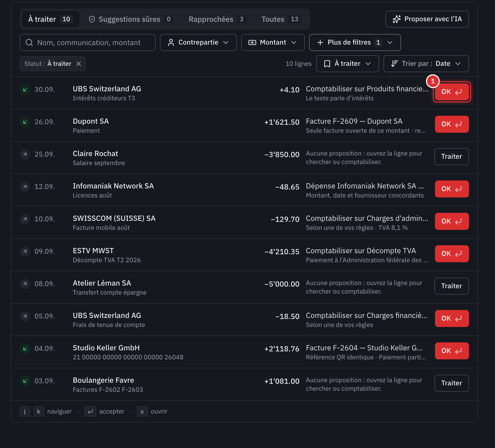Click the sparkle icon in Proposer avec l'IA
This screenshot has height=448, width=495.
click(x=397, y=19)
